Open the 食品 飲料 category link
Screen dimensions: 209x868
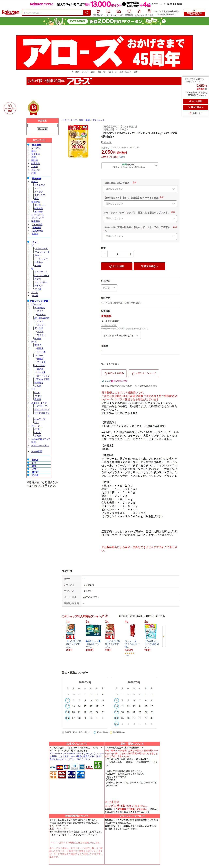(x=36, y=145)
